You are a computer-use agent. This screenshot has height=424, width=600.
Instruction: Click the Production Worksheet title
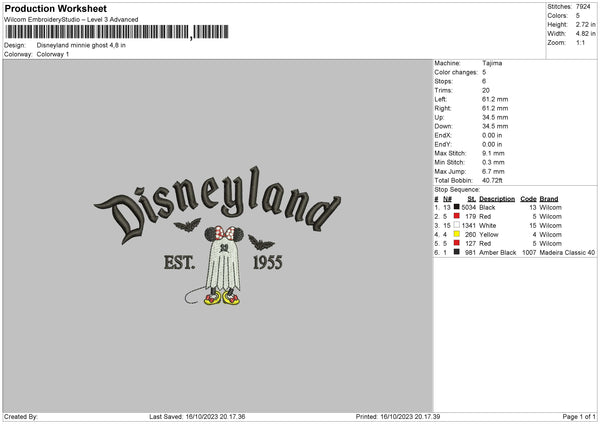[x=55, y=9]
